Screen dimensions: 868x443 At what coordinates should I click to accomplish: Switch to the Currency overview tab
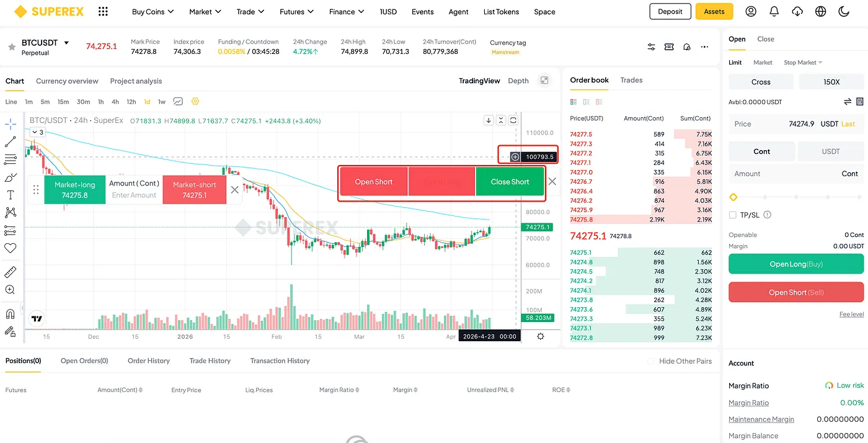point(67,81)
